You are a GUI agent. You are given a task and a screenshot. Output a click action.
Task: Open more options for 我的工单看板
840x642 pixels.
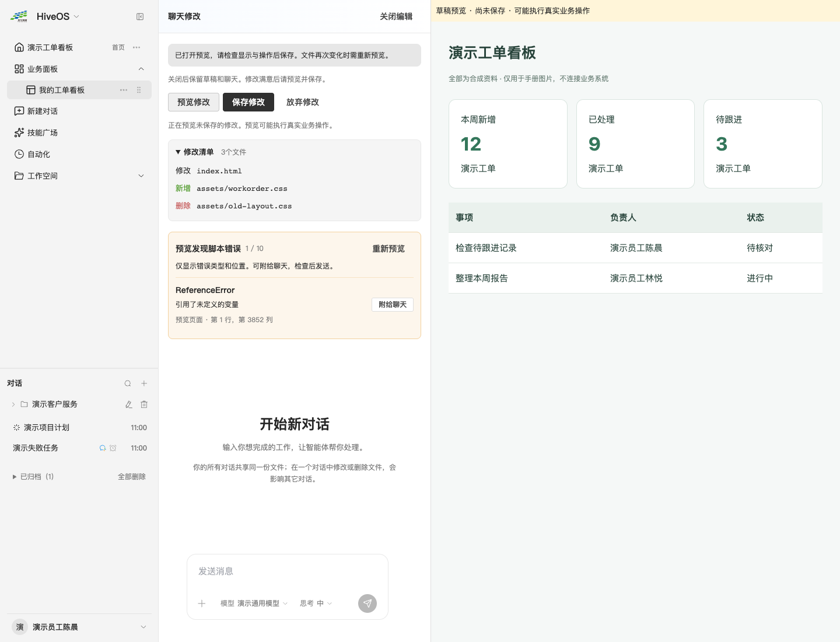[x=124, y=90]
